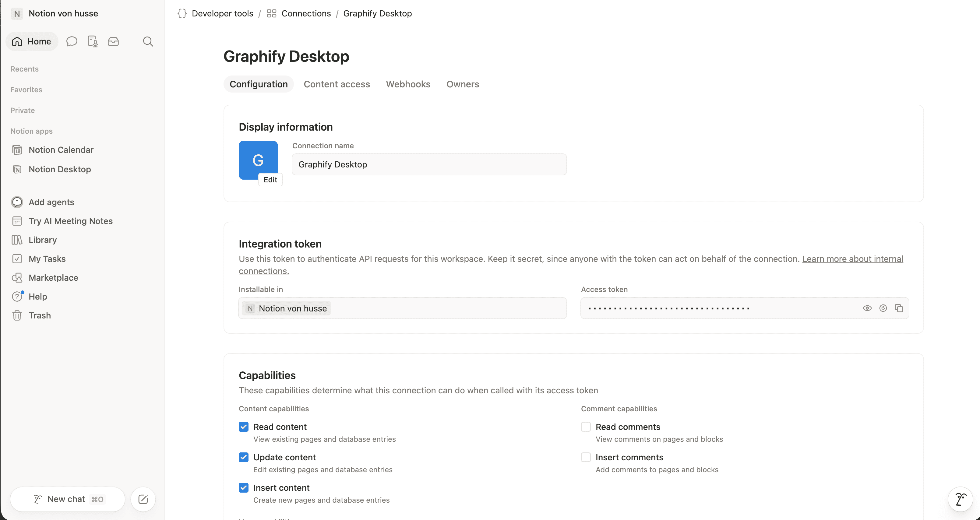Image resolution: width=980 pixels, height=520 pixels.
Task: Open the floating Notion AI assistant button
Action: tap(961, 500)
